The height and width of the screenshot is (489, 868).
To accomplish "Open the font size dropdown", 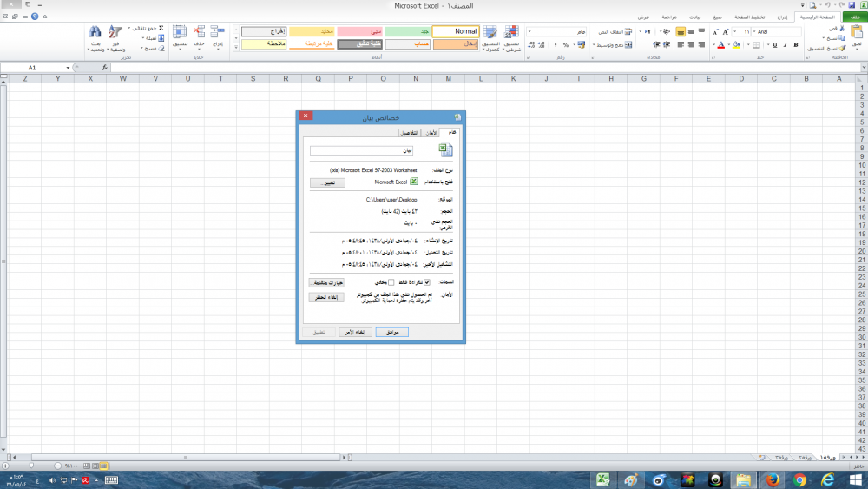I will tap(734, 32).
